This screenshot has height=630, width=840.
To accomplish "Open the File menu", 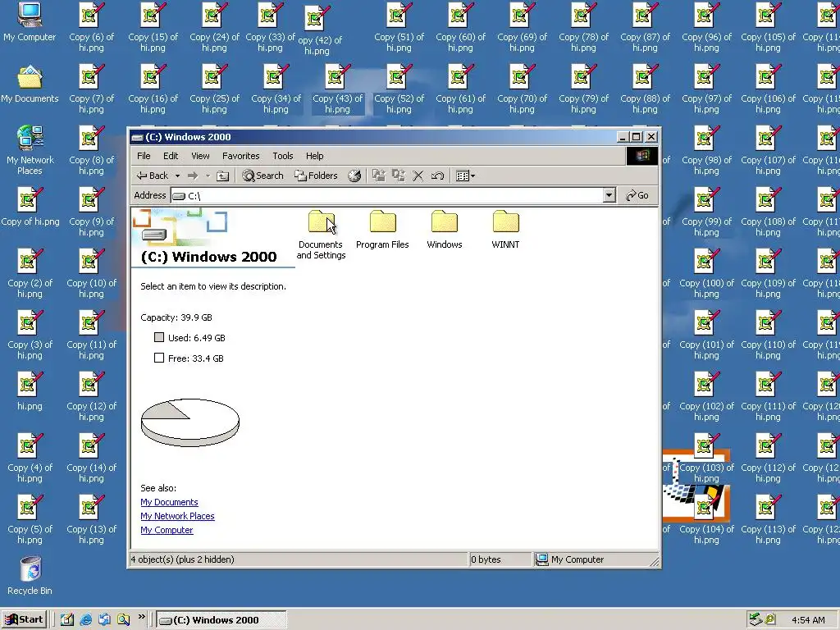I will [x=144, y=156].
